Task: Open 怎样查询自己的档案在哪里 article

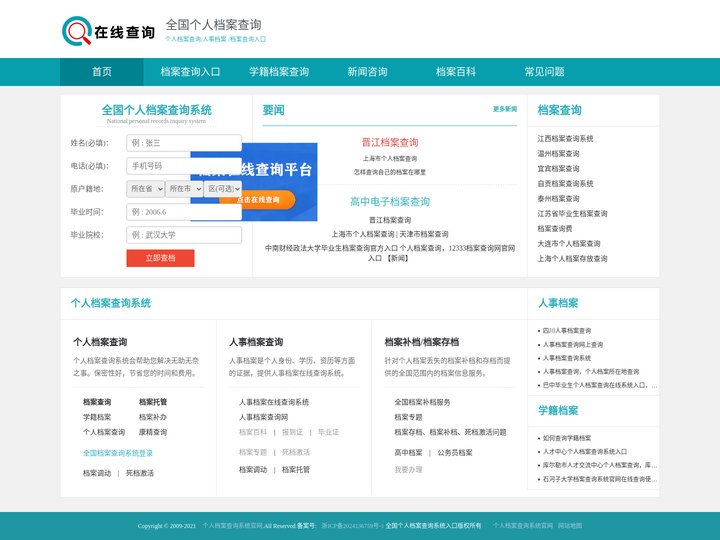Action: pyautogui.click(x=390, y=172)
